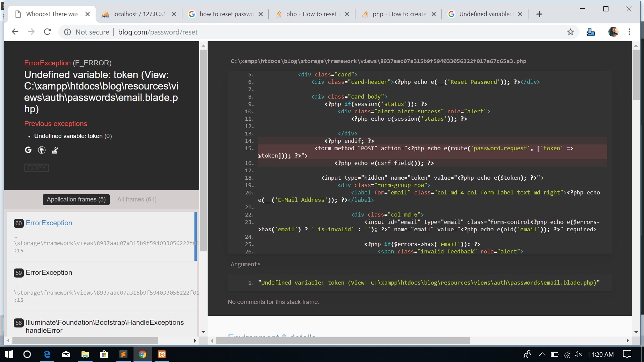Click the ErrorException class title

[47, 63]
